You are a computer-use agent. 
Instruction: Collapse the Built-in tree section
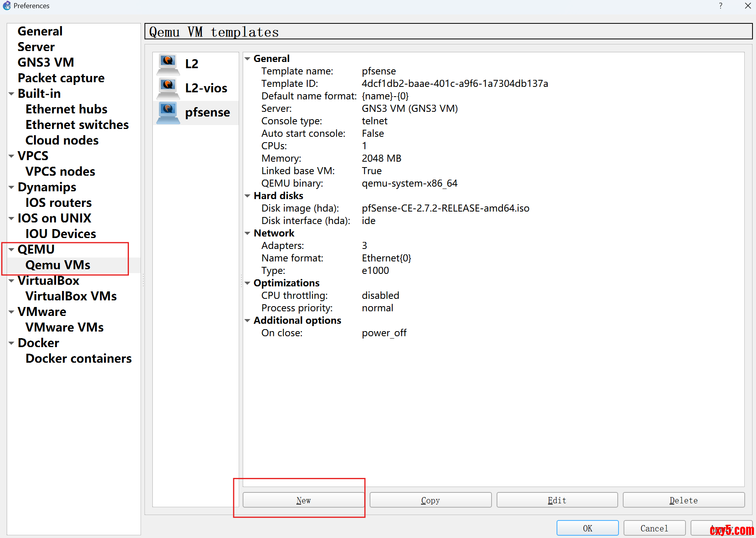click(11, 94)
